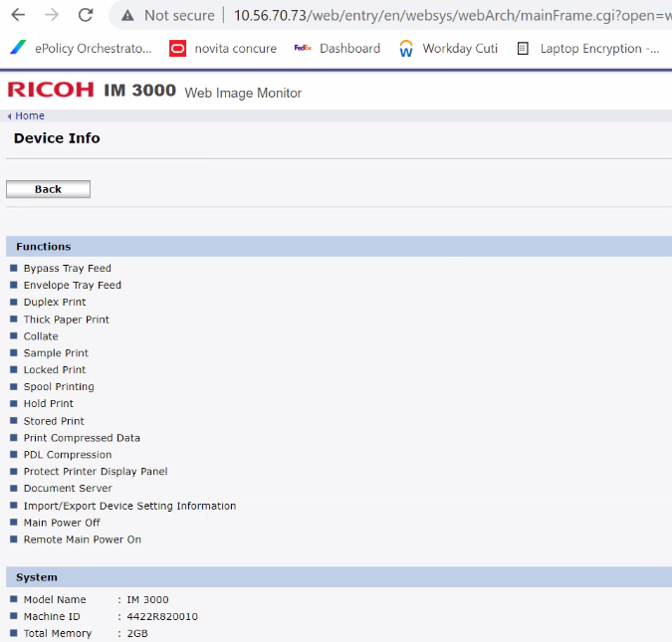Click the arrow icon beside Home

point(9,116)
